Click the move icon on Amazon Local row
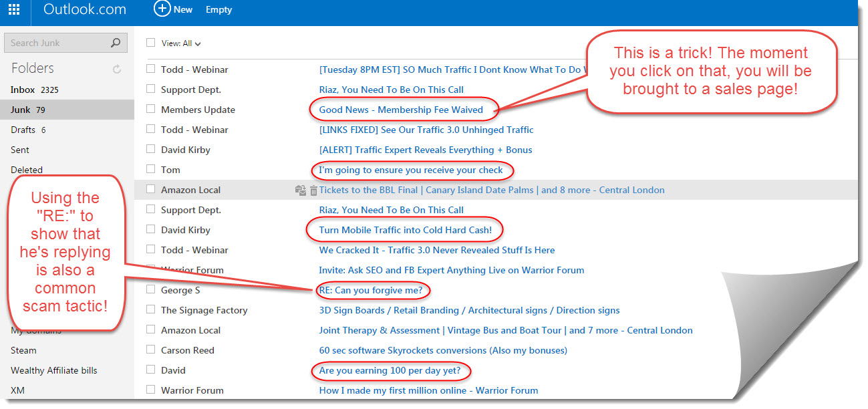The image size is (868, 409). point(301,190)
